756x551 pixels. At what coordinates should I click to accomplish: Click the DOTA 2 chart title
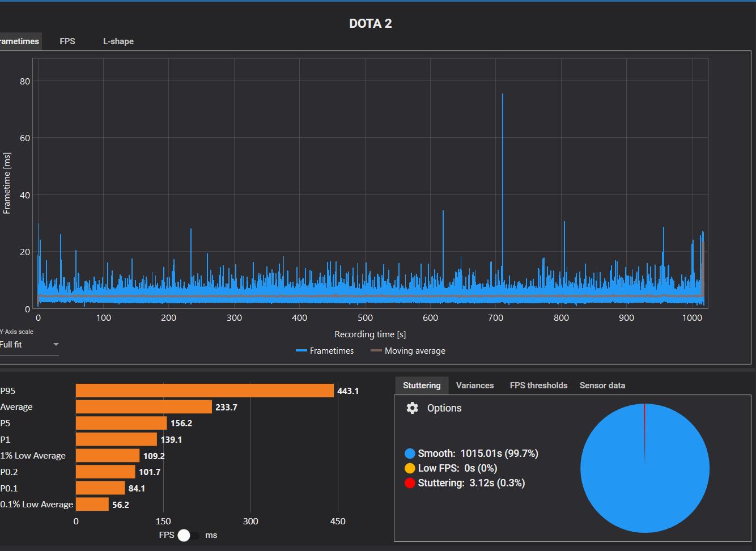coord(371,23)
